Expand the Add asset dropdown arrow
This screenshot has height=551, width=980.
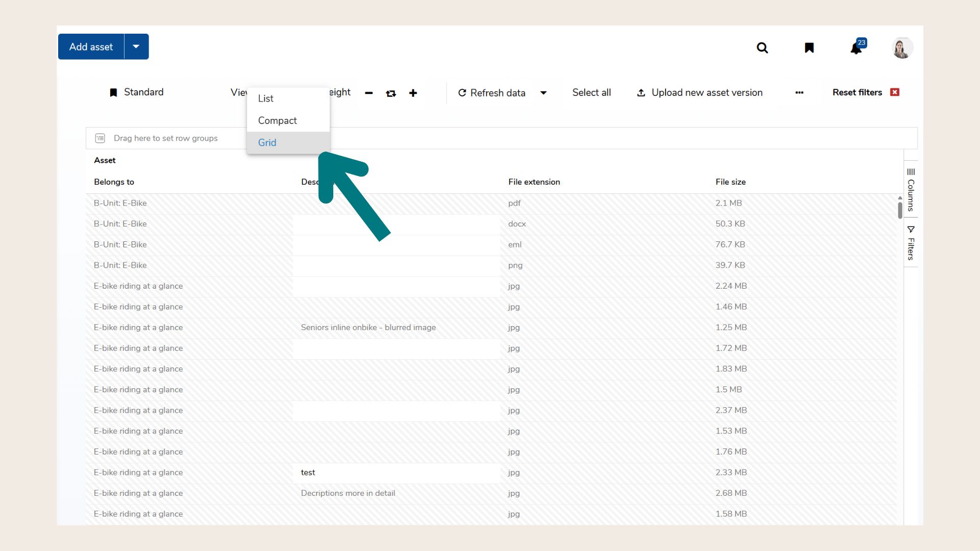point(136,46)
